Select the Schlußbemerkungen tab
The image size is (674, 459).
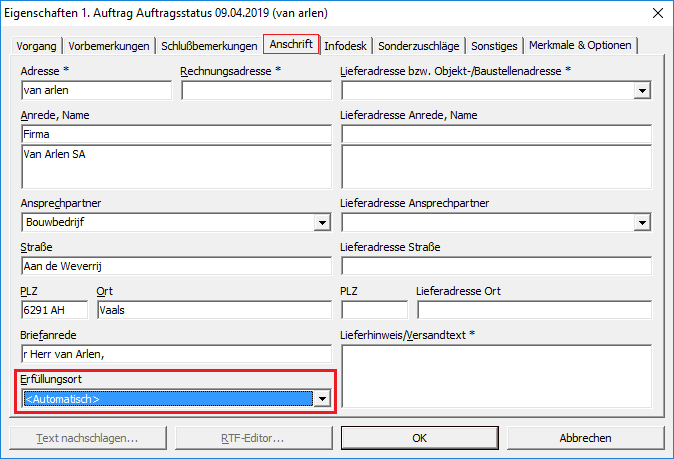tap(208, 46)
